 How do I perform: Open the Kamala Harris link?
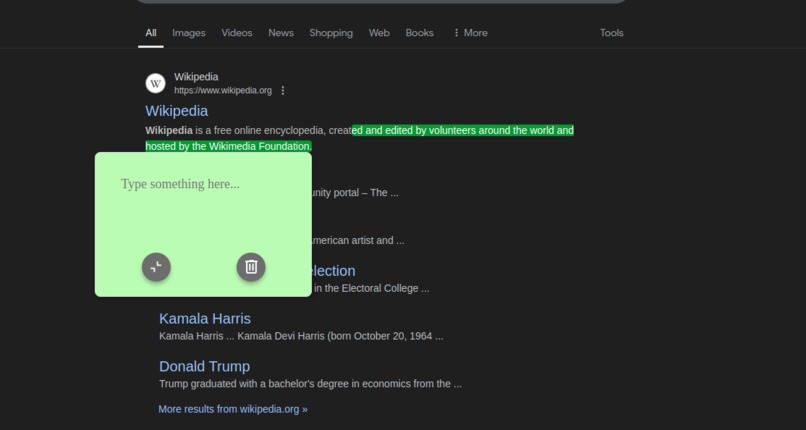coord(205,319)
